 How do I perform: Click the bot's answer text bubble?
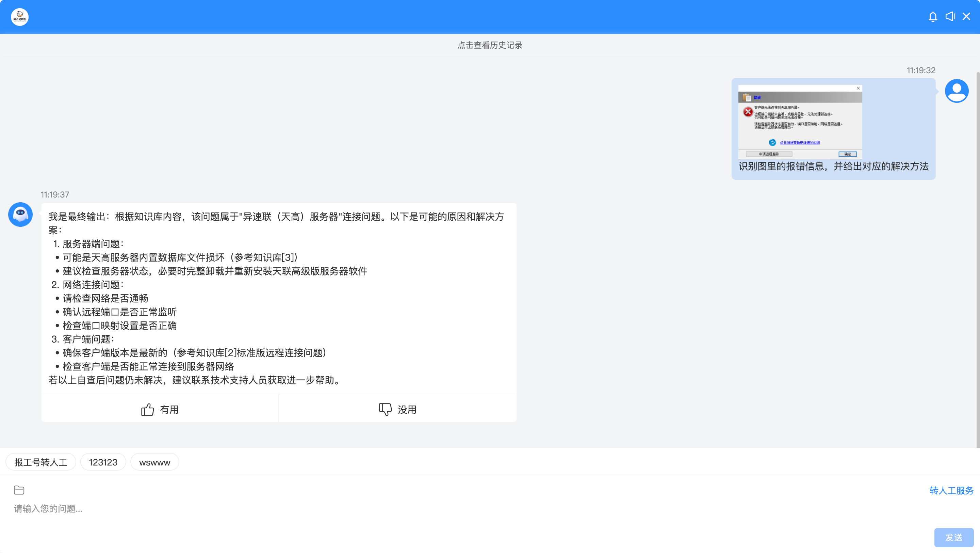(x=278, y=298)
